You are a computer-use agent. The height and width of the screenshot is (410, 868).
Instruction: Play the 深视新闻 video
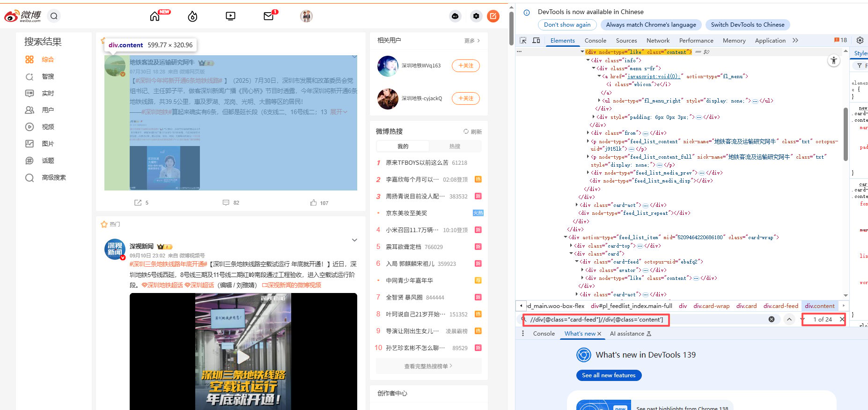tap(243, 357)
